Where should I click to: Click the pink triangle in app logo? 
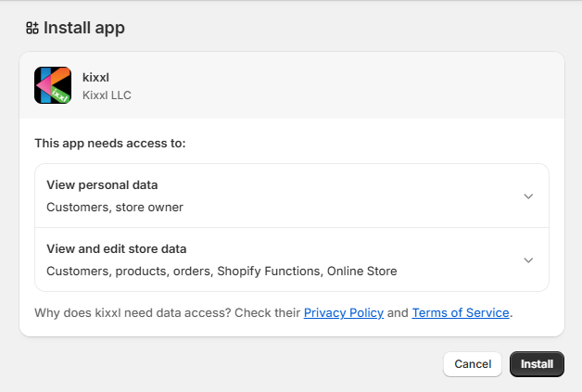click(x=44, y=85)
